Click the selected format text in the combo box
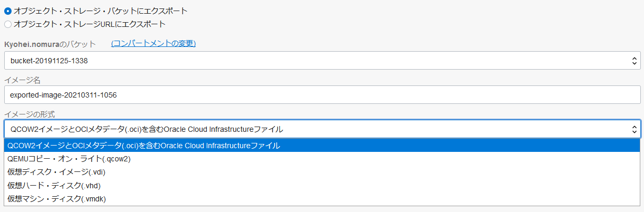 pyautogui.click(x=146, y=129)
